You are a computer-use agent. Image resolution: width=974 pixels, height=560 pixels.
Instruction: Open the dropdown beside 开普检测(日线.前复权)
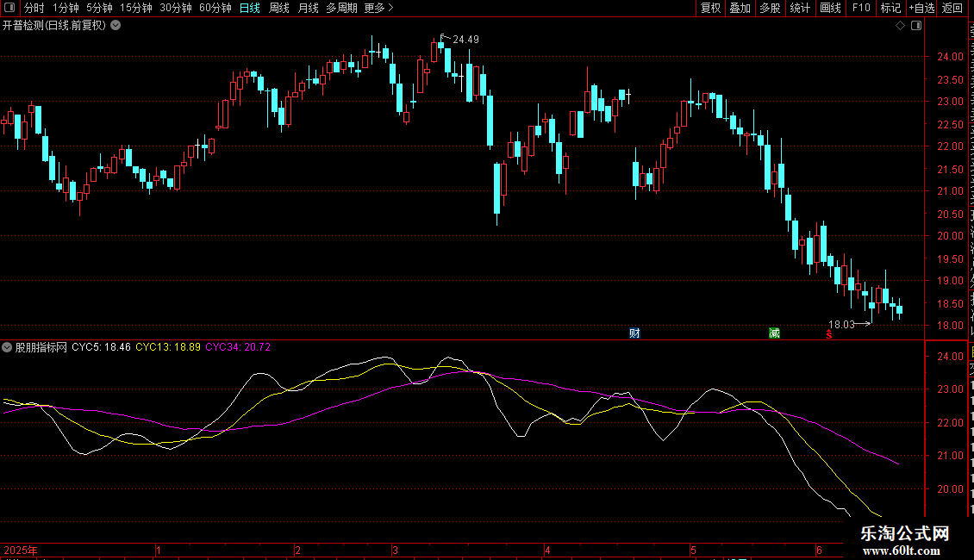pyautogui.click(x=116, y=26)
